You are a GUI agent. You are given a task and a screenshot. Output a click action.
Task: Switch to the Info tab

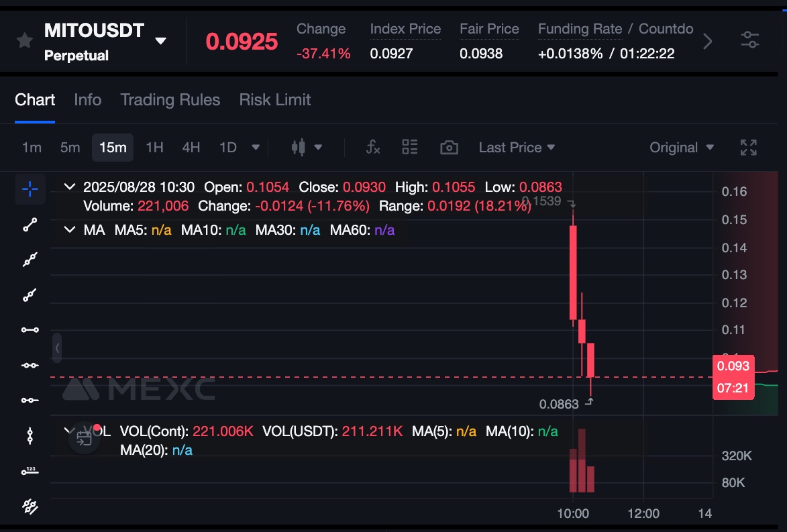pos(87,99)
